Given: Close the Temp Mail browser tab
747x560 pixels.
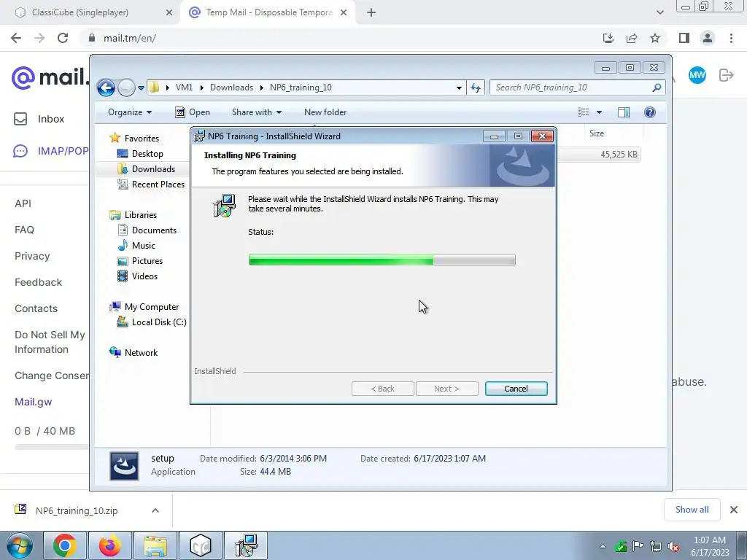Looking at the screenshot, I should (x=344, y=12).
